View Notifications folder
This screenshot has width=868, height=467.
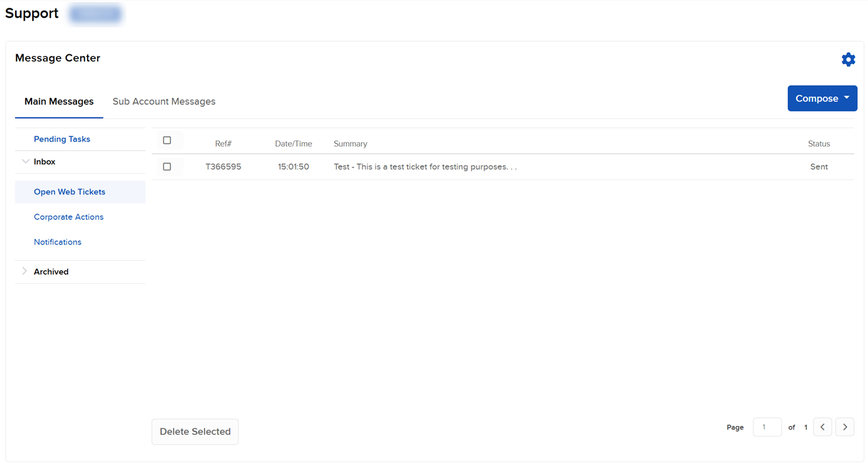pyautogui.click(x=57, y=242)
